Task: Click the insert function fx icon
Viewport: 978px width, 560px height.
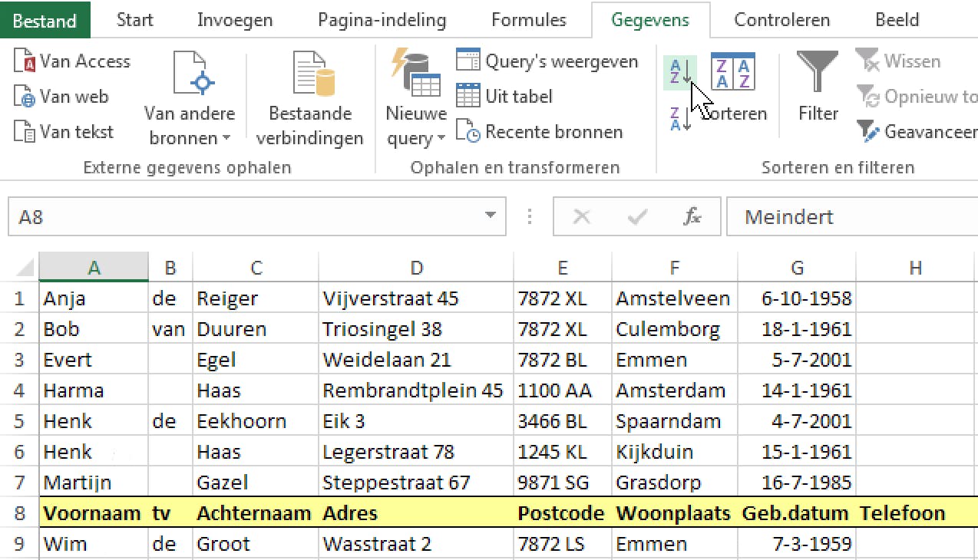Action: point(692,218)
